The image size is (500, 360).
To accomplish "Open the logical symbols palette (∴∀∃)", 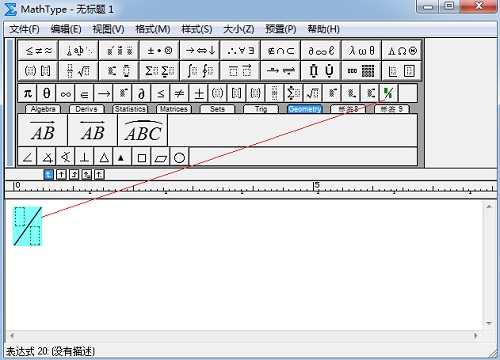I will click(x=240, y=51).
